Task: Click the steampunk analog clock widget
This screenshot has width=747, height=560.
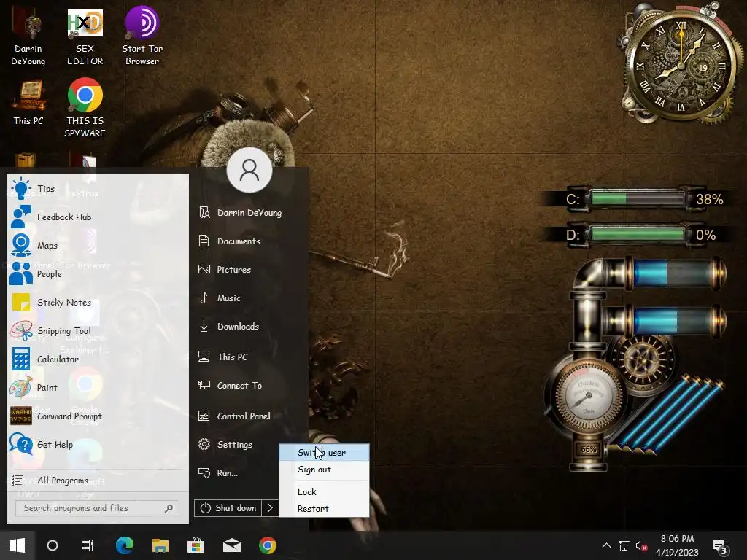Action: pos(681,64)
